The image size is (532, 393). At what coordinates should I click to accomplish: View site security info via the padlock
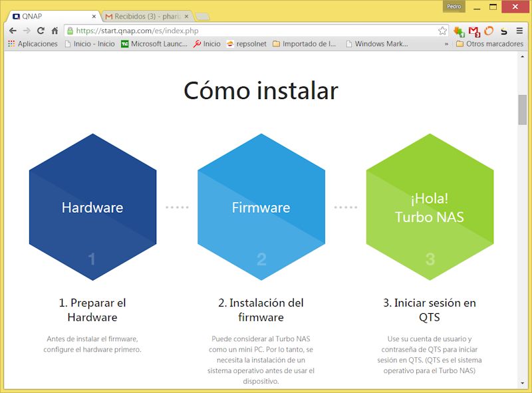70,31
